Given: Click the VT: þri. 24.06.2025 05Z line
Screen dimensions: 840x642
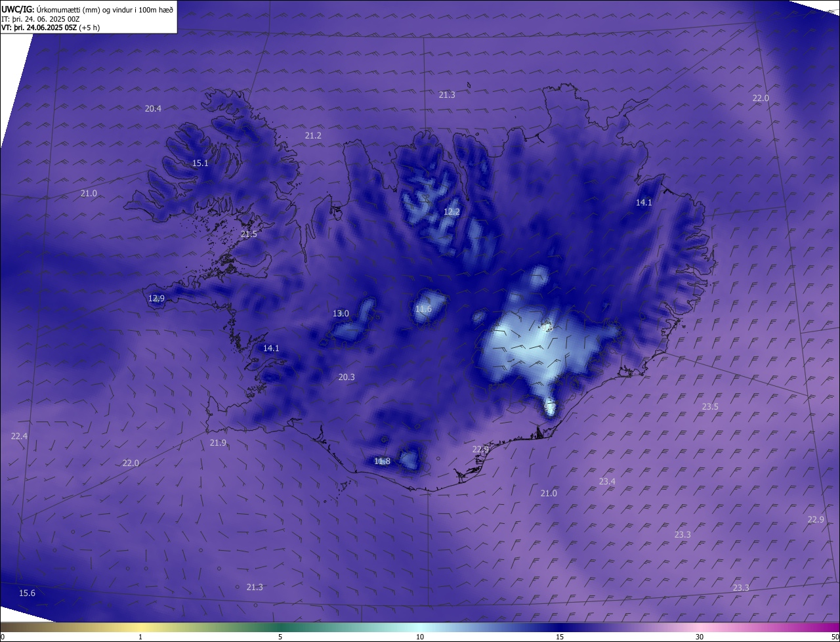Looking at the screenshot, I should [50, 28].
